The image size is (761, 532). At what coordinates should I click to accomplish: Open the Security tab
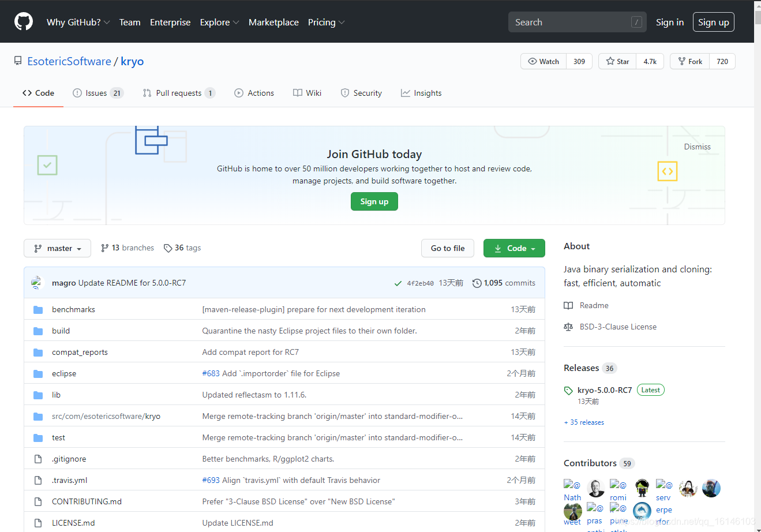(361, 93)
